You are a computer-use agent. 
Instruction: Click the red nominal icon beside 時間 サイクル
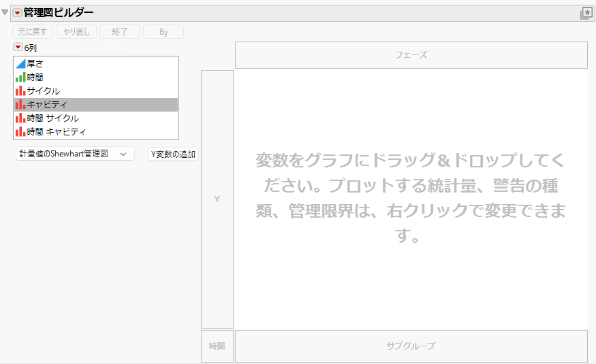[20, 118]
